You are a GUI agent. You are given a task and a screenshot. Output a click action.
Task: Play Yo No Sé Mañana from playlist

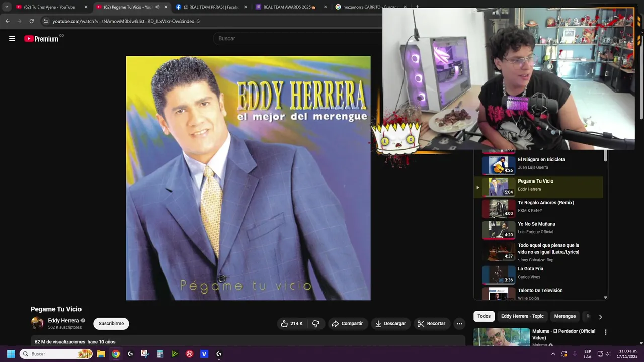[538, 230]
